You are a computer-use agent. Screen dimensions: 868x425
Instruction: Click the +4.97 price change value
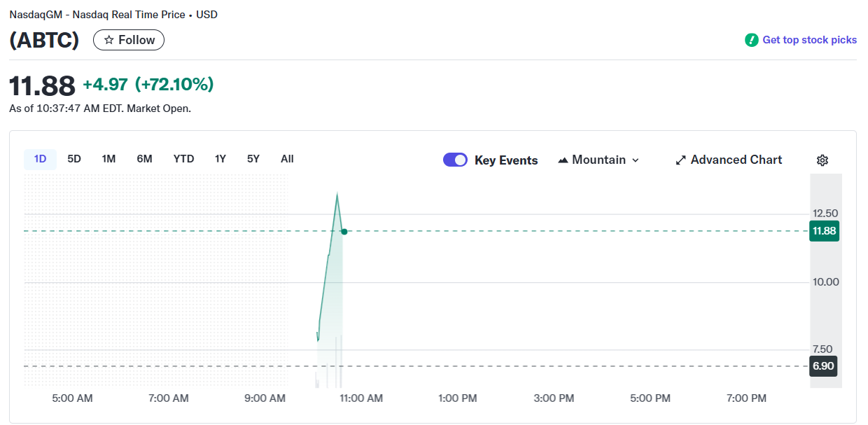(x=105, y=85)
